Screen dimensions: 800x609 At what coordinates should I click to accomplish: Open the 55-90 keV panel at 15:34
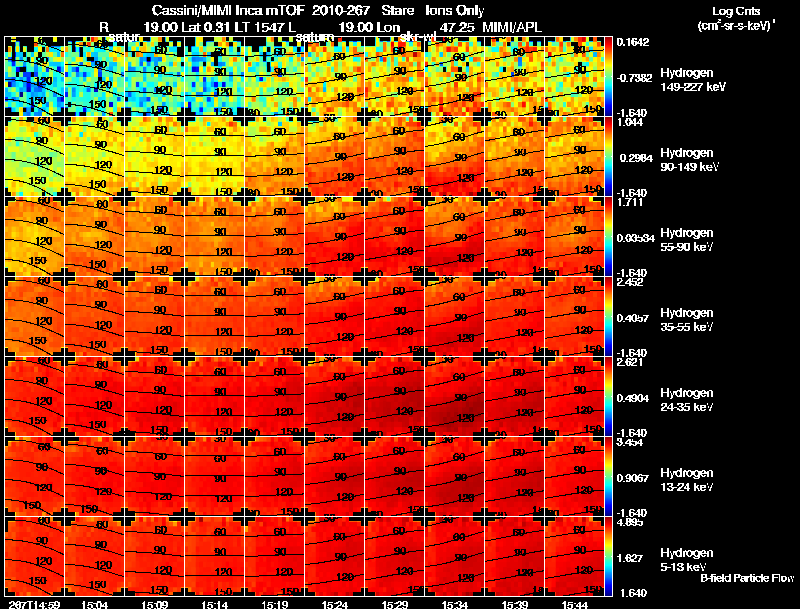click(x=455, y=237)
